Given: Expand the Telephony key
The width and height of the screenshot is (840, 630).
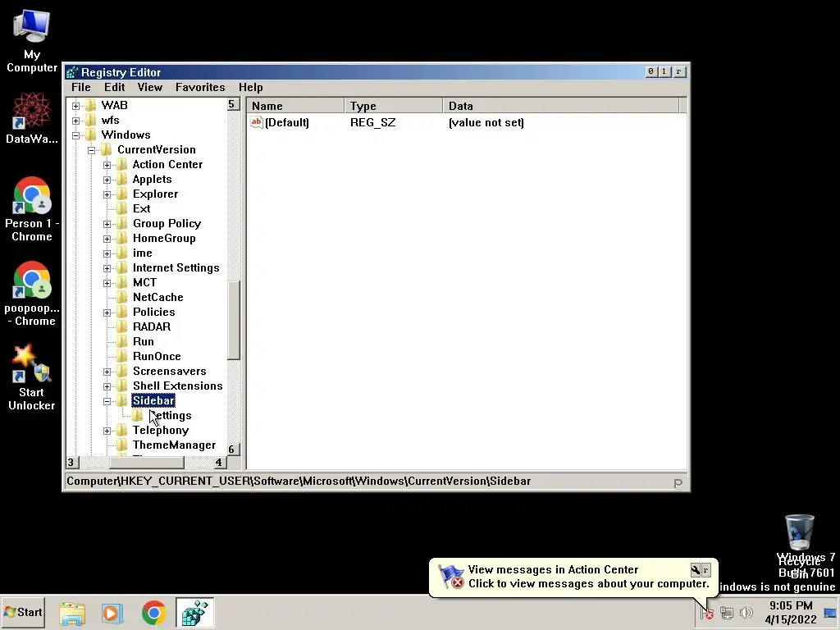Looking at the screenshot, I should coord(107,431).
